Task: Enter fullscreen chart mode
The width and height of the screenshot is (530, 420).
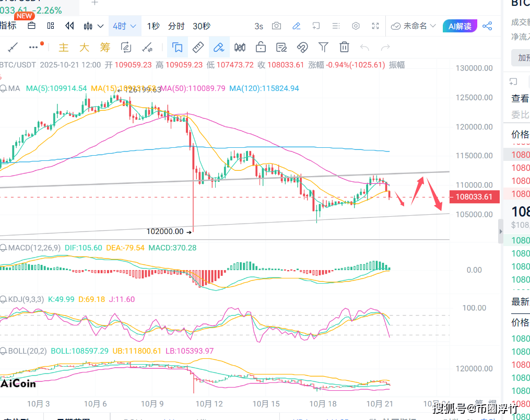Action: (x=376, y=26)
